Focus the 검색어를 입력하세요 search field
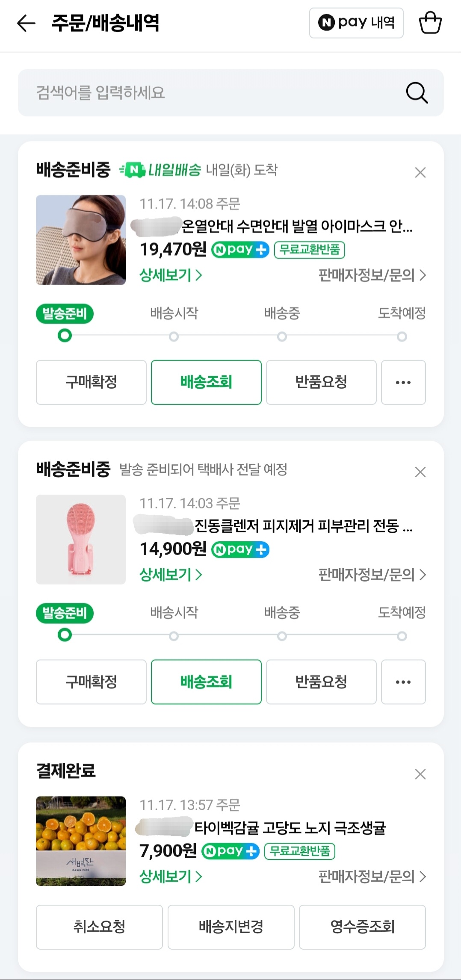The image size is (461, 980). (x=205, y=93)
